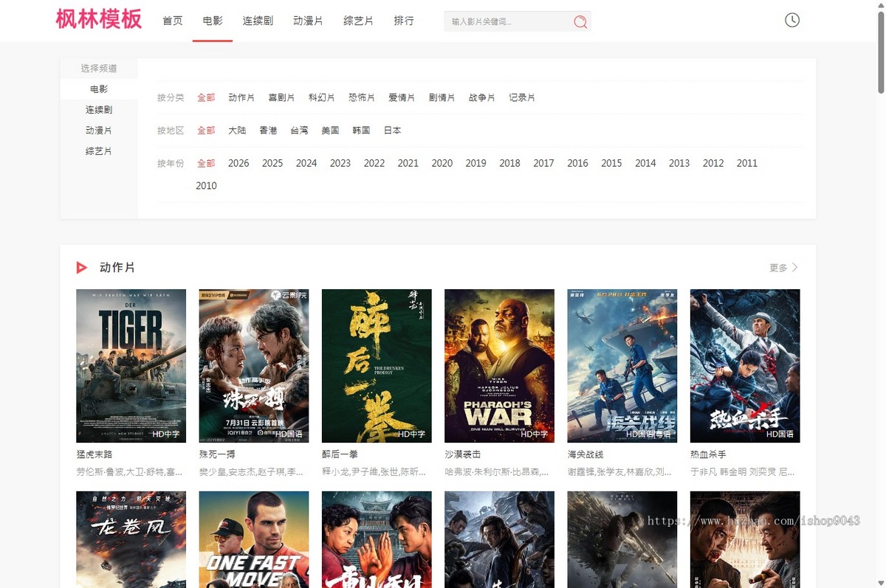The image size is (886, 588).
Task: Click 醉后一拳 title text below poster
Action: (340, 454)
